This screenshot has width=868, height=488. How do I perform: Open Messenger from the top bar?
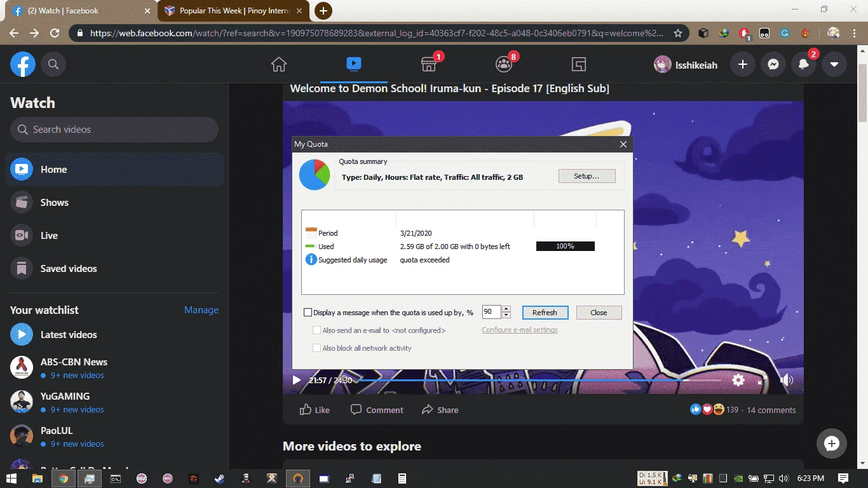coord(773,64)
